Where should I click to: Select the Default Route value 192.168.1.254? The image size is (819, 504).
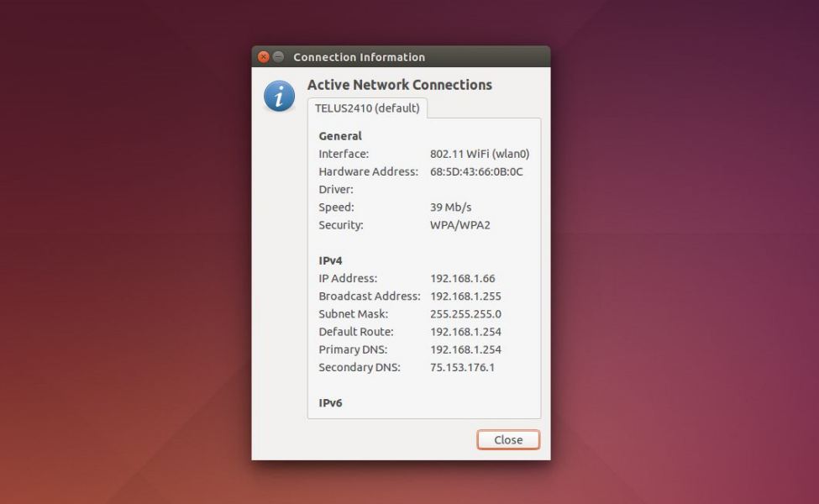466,332
